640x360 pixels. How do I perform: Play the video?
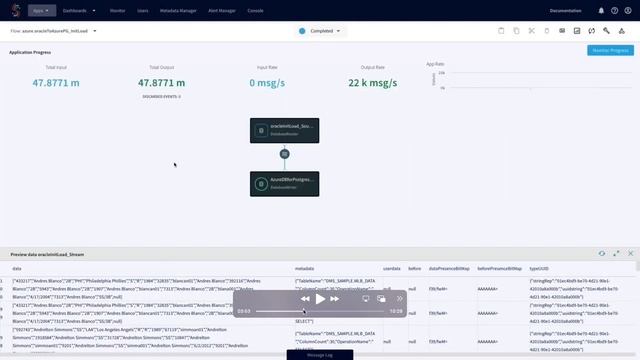(320, 299)
